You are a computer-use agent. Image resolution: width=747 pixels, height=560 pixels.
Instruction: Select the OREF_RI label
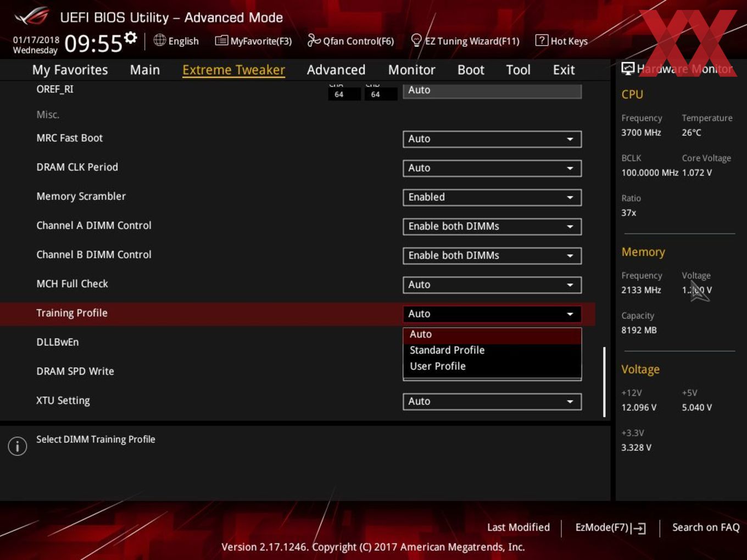55,89
